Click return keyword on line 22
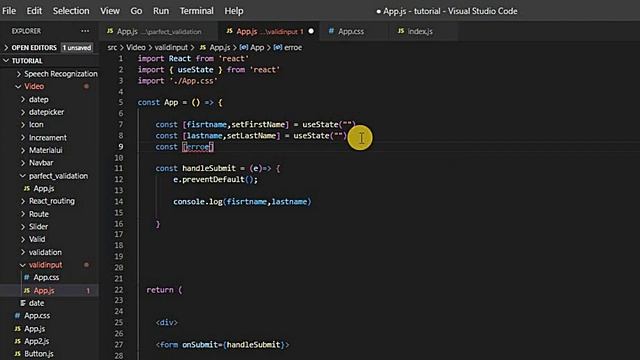 coord(160,290)
